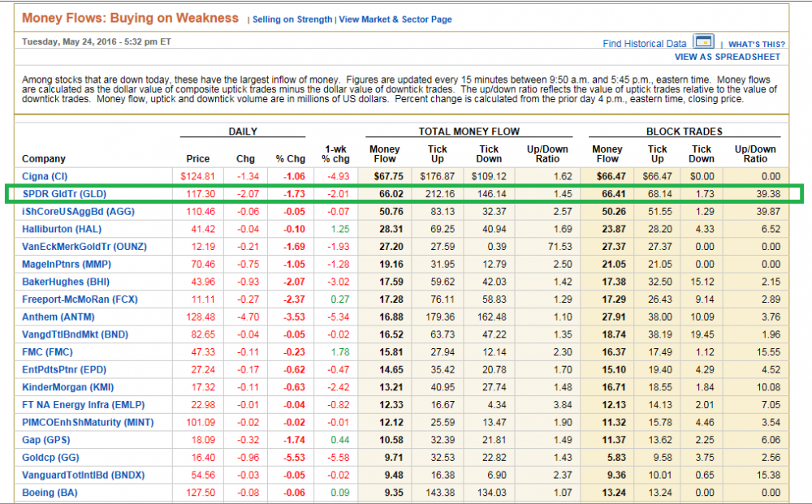This screenshot has width=812, height=504.
Task: Open View Market & Sector Page link
Action: click(x=395, y=19)
